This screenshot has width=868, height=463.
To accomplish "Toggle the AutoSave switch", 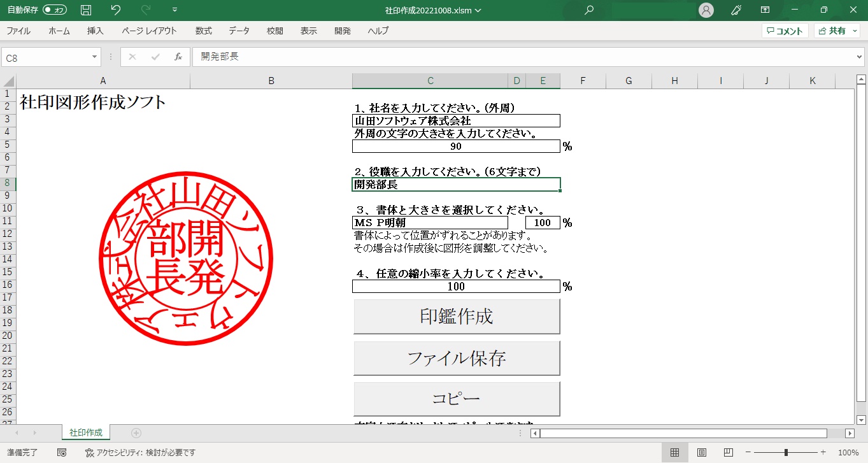I will tap(55, 10).
